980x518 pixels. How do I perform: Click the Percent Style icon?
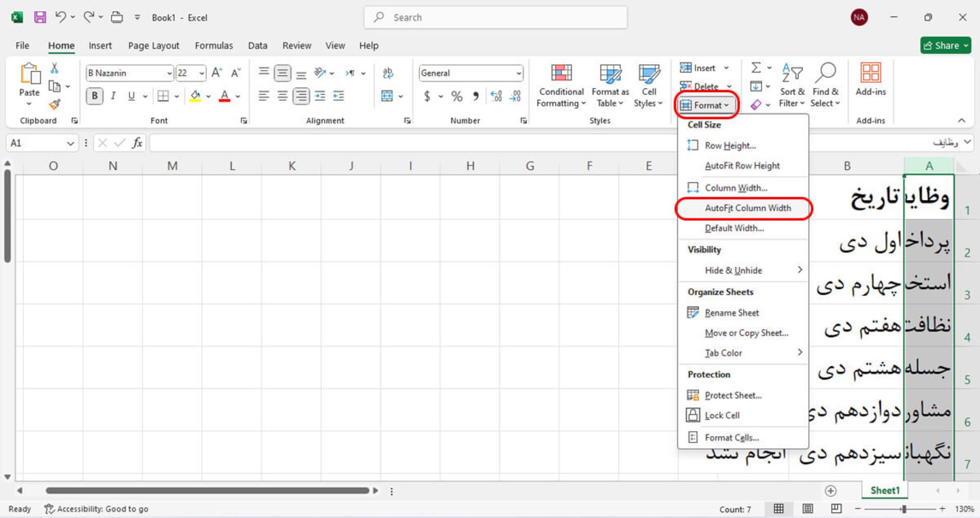tap(456, 96)
